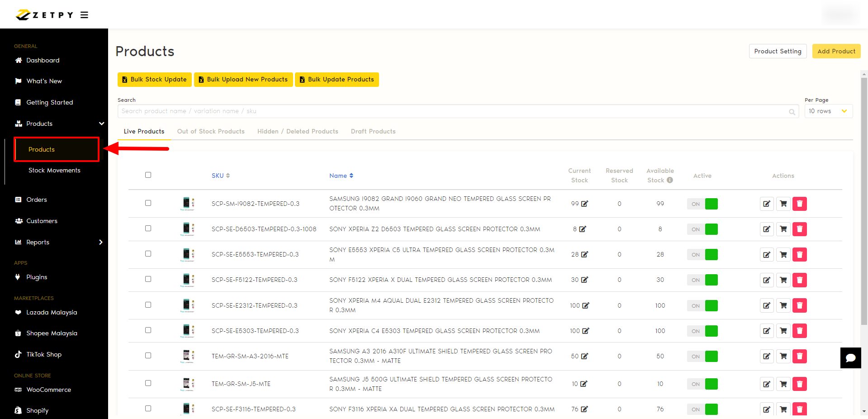The image size is (868, 419).
Task: Click the Add Product button
Action: (x=836, y=51)
